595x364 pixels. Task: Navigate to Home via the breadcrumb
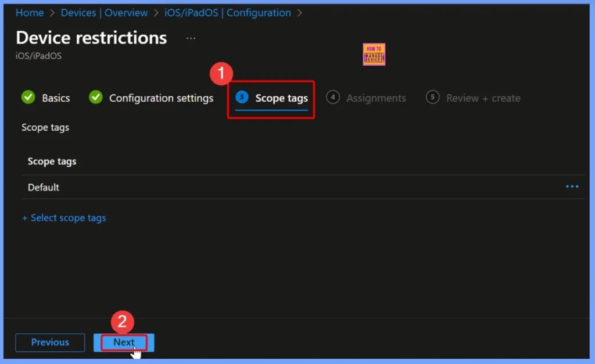tap(29, 12)
